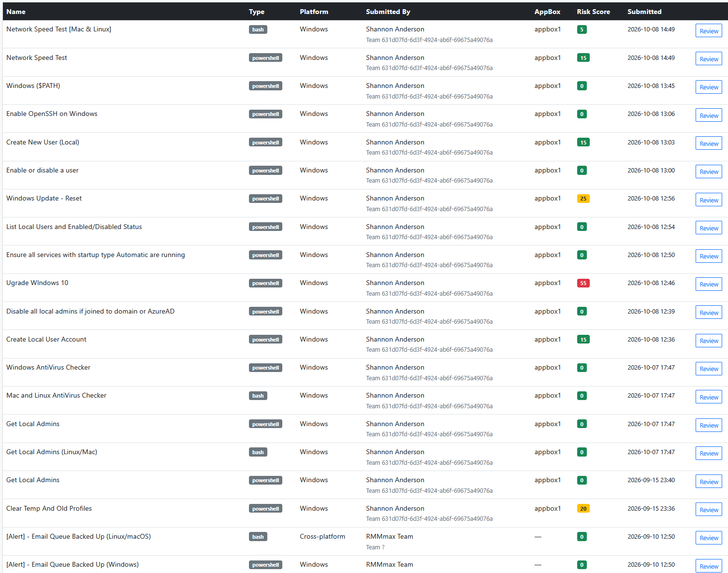This screenshot has height=573, width=728.
Task: Click the Risk Score column header
Action: click(x=593, y=12)
